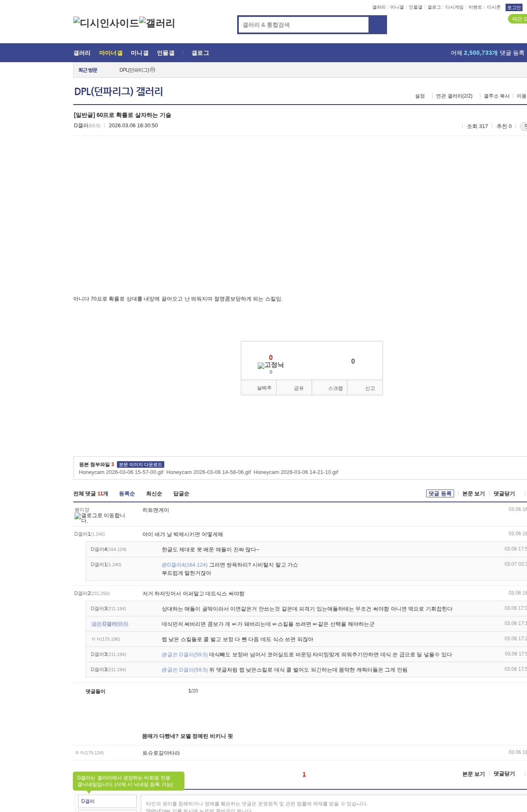Open 이벤트 in the top utility links
The image size is (527, 812).
[x=475, y=7]
